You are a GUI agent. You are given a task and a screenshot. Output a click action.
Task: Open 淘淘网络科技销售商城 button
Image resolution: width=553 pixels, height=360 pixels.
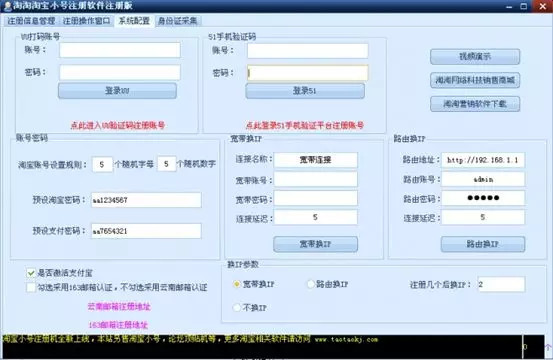tap(475, 80)
